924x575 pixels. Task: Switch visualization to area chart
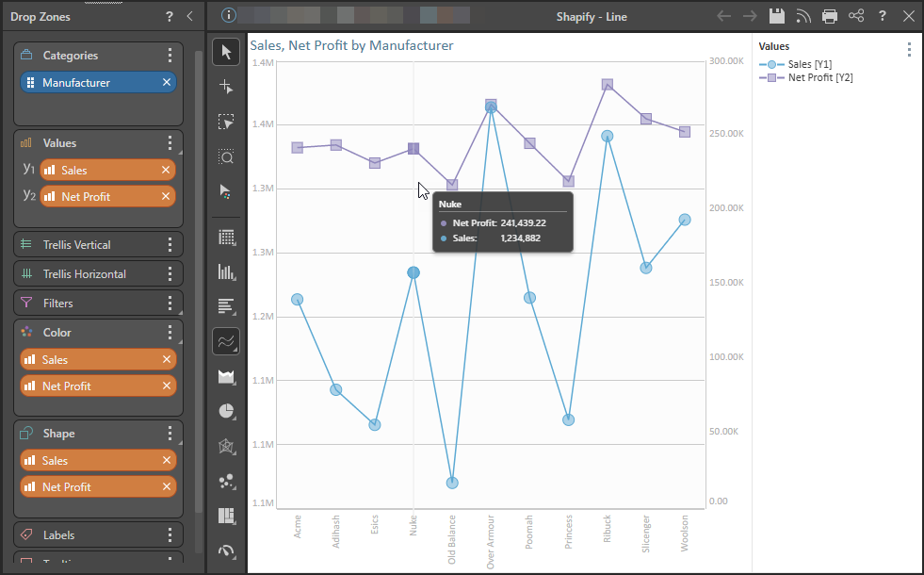tap(226, 376)
